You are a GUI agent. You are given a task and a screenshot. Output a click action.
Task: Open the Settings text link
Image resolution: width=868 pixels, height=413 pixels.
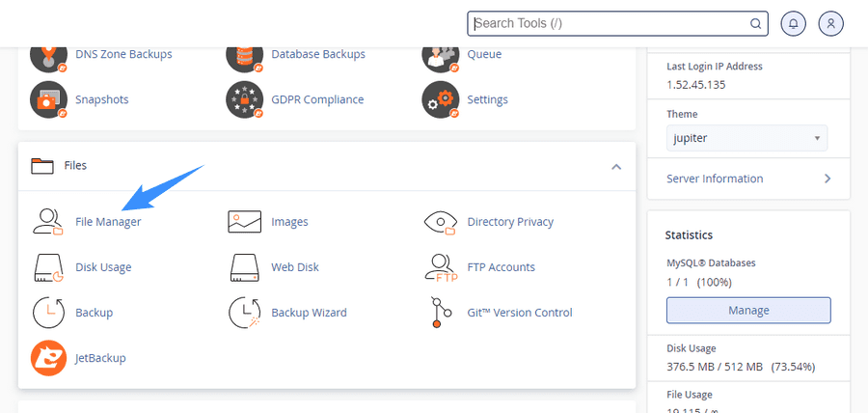[x=488, y=99]
